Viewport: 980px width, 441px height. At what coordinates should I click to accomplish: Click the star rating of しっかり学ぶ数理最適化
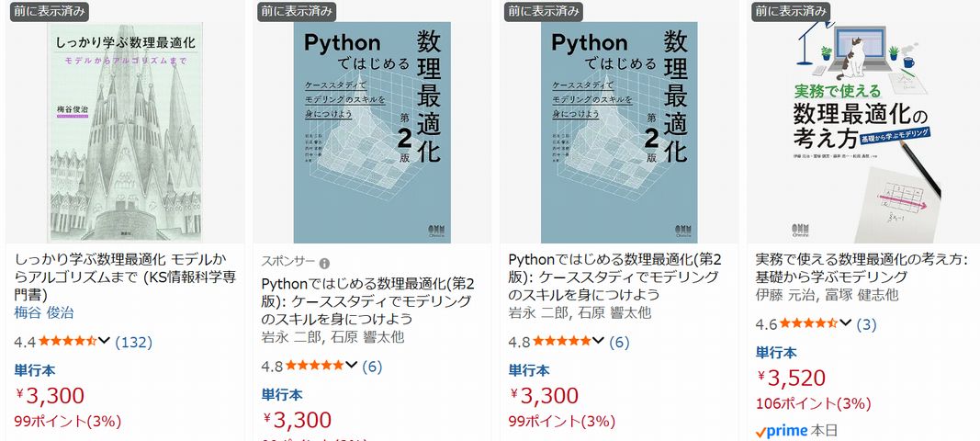tap(67, 342)
